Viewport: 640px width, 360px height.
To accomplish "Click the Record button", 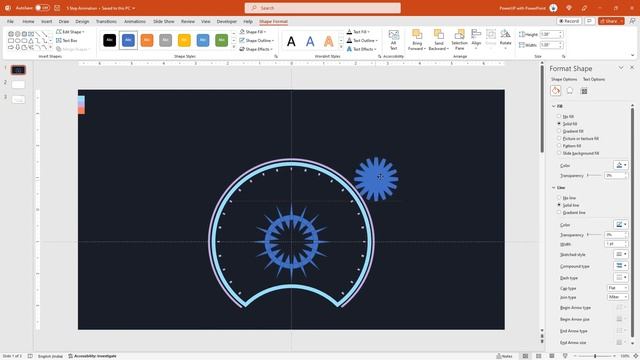I will 569,21.
